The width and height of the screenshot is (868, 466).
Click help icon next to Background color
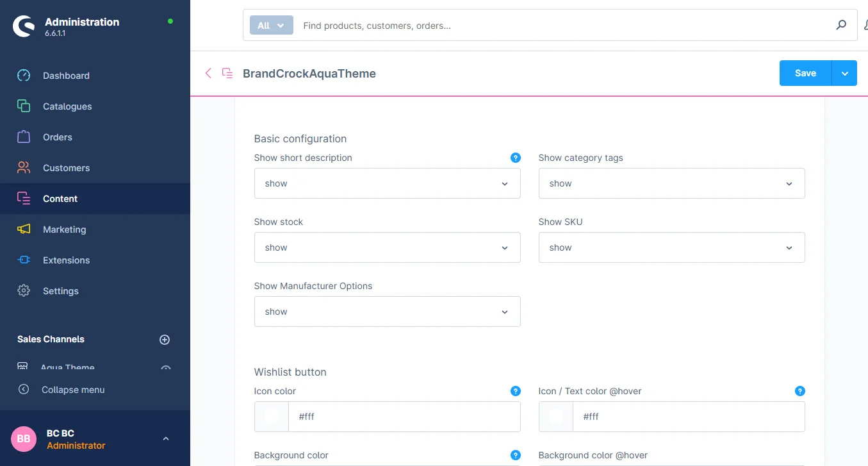[515, 455]
